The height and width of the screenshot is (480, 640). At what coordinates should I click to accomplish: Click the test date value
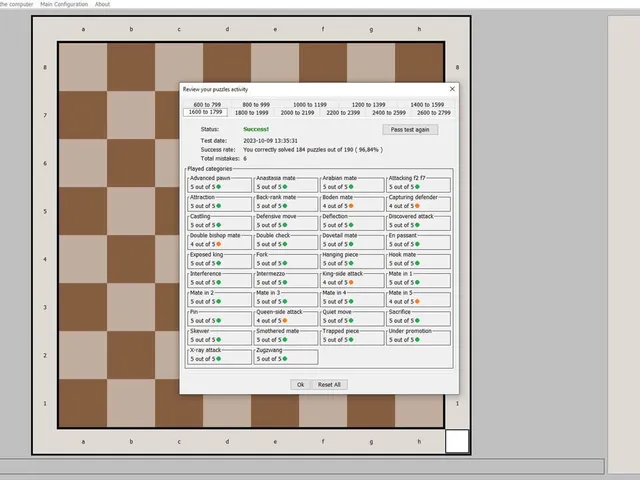tap(270, 140)
